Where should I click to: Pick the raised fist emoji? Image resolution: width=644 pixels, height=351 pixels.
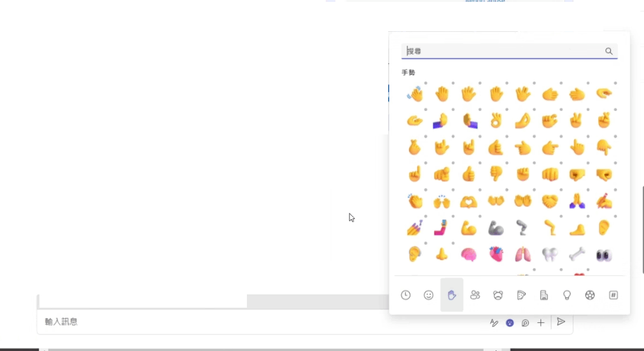coord(523,175)
